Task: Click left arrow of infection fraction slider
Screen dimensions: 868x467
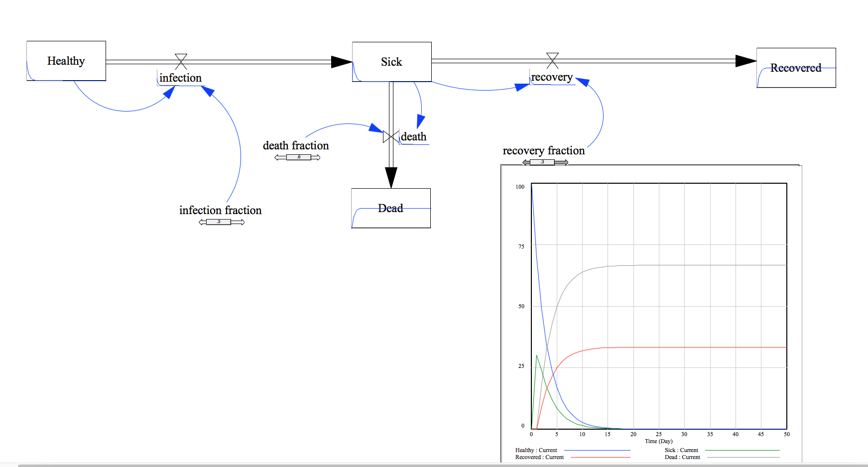Action: click(203, 222)
